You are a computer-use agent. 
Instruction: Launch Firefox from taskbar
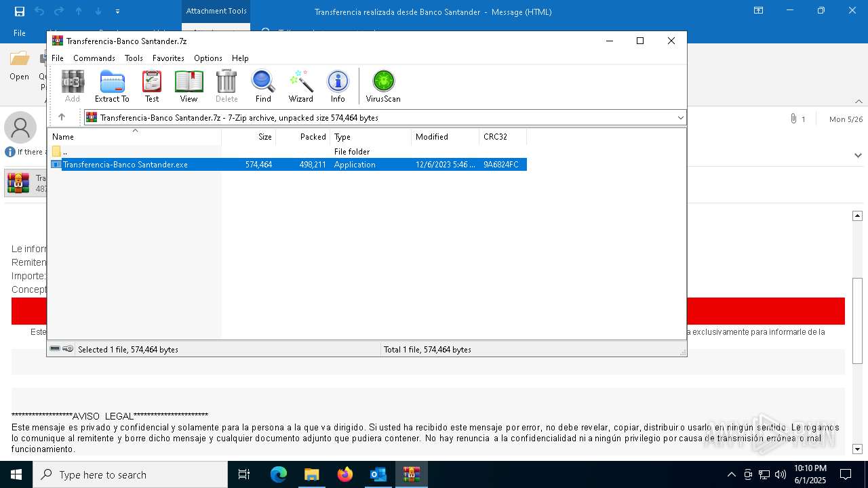345,474
